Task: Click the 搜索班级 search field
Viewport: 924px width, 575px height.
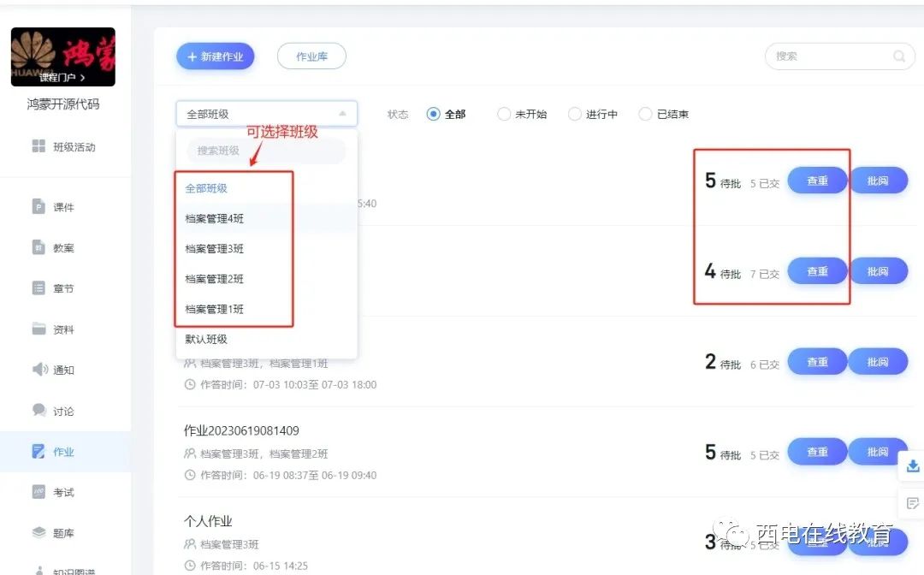Action: pos(266,151)
